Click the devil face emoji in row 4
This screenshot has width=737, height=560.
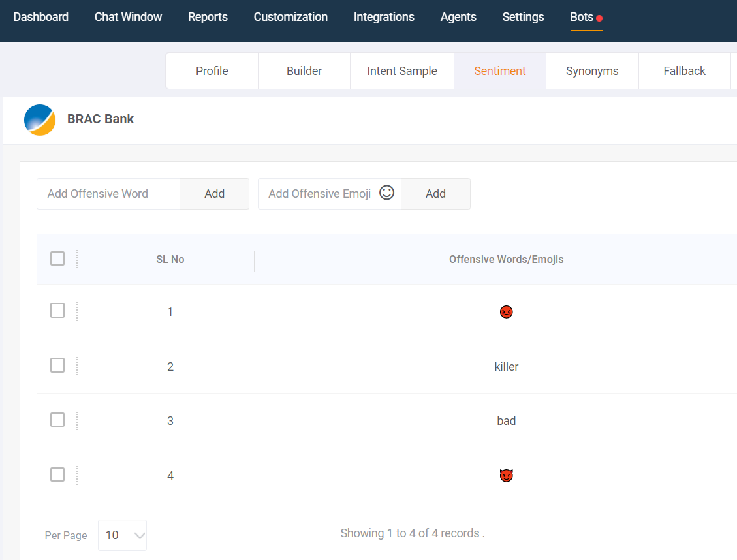(506, 475)
